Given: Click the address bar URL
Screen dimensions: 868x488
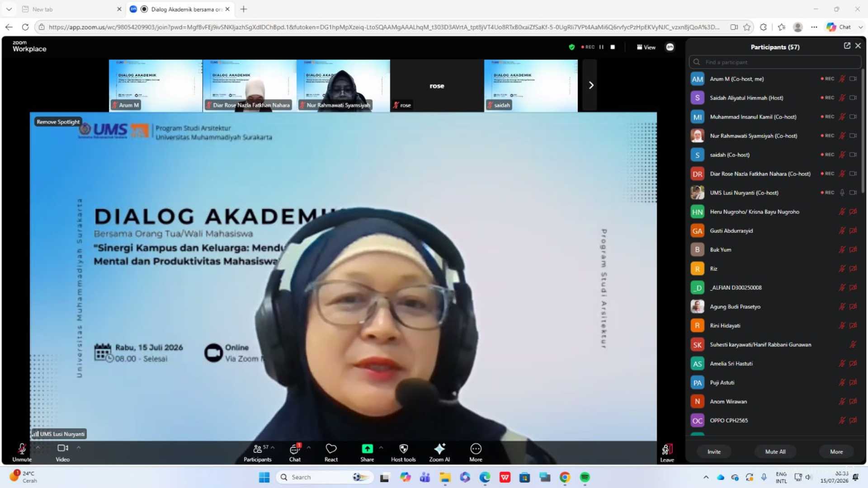Looking at the screenshot, I should pos(383,27).
